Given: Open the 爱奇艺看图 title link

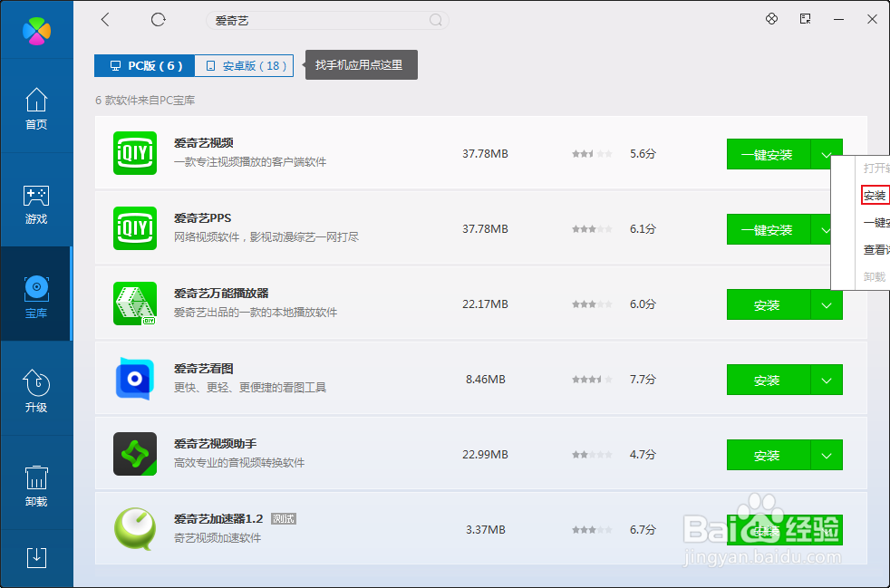Looking at the screenshot, I should point(204,369).
